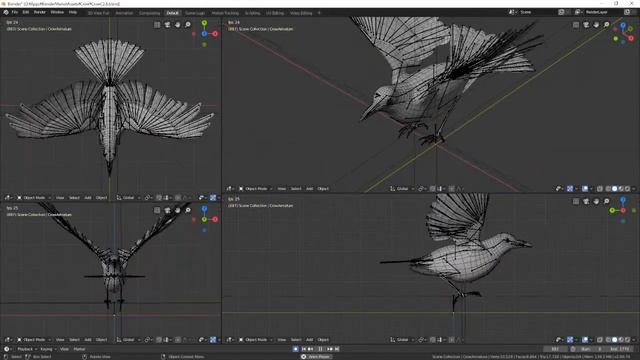The image size is (640, 360).
Task: Open Add menu in top-right viewport header
Action: click(x=309, y=189)
